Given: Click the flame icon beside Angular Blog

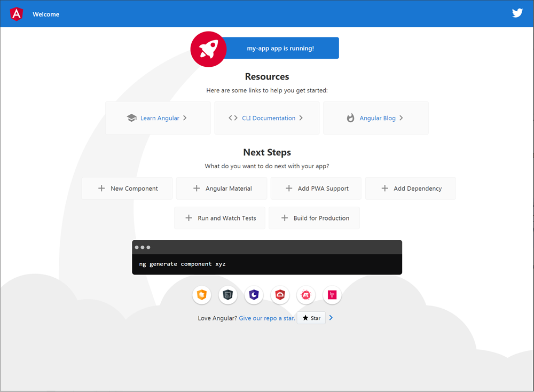Looking at the screenshot, I should (x=349, y=117).
